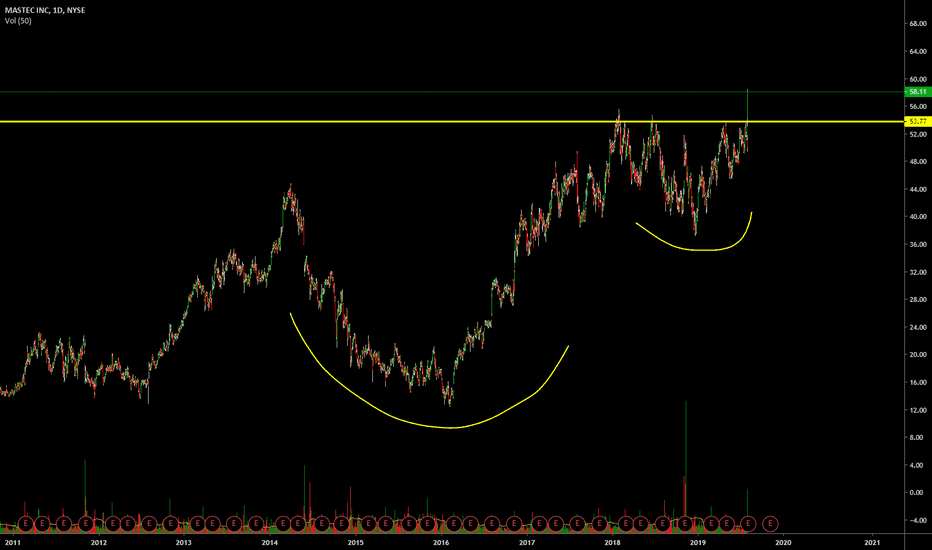Click the 56.00 price axis label
Image resolution: width=932 pixels, height=550 pixels.
[917, 106]
